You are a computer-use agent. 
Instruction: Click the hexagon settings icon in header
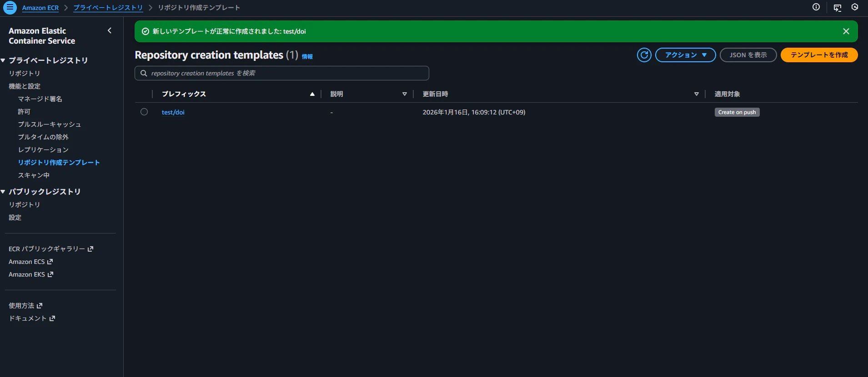855,7
